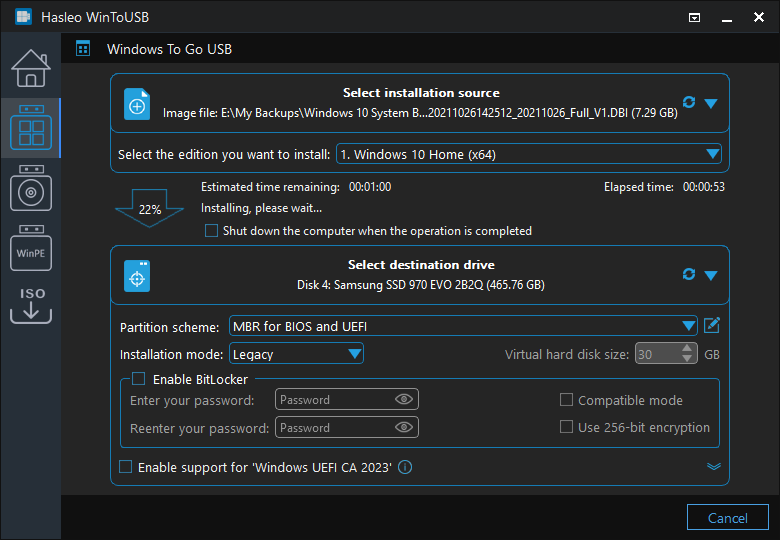Click the elapsed time 00:00:53
This screenshot has height=540, width=780.
(x=703, y=187)
